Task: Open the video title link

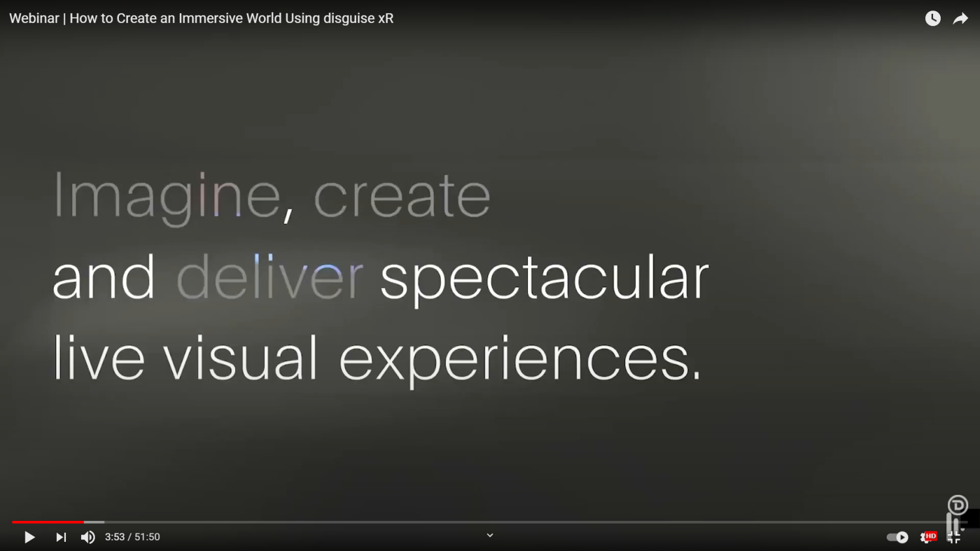Action: coord(201,18)
